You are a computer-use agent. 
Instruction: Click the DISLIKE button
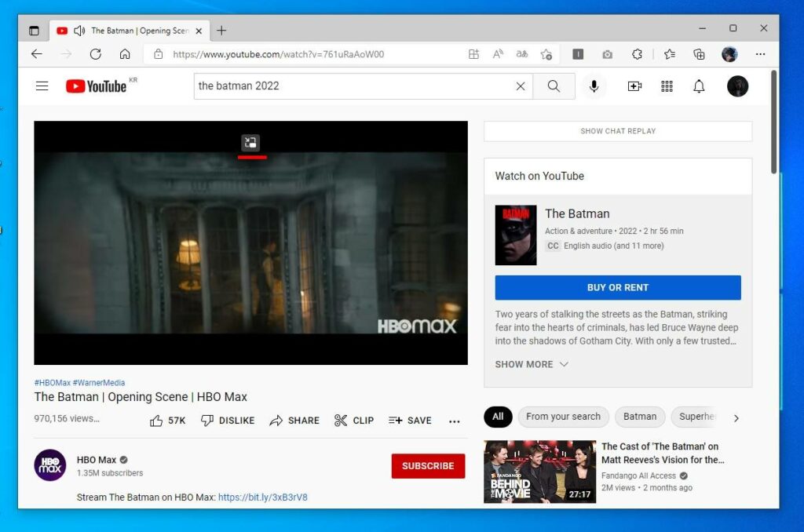[228, 421]
